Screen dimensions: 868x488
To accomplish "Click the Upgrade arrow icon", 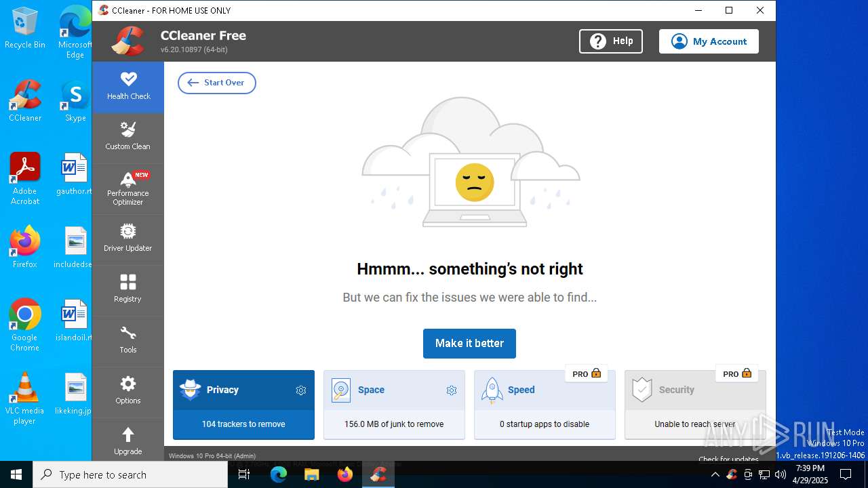I will (128, 434).
